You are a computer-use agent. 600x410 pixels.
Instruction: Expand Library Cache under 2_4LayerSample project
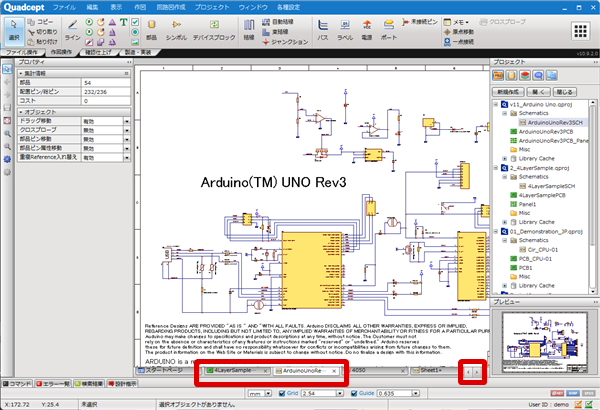click(505, 222)
